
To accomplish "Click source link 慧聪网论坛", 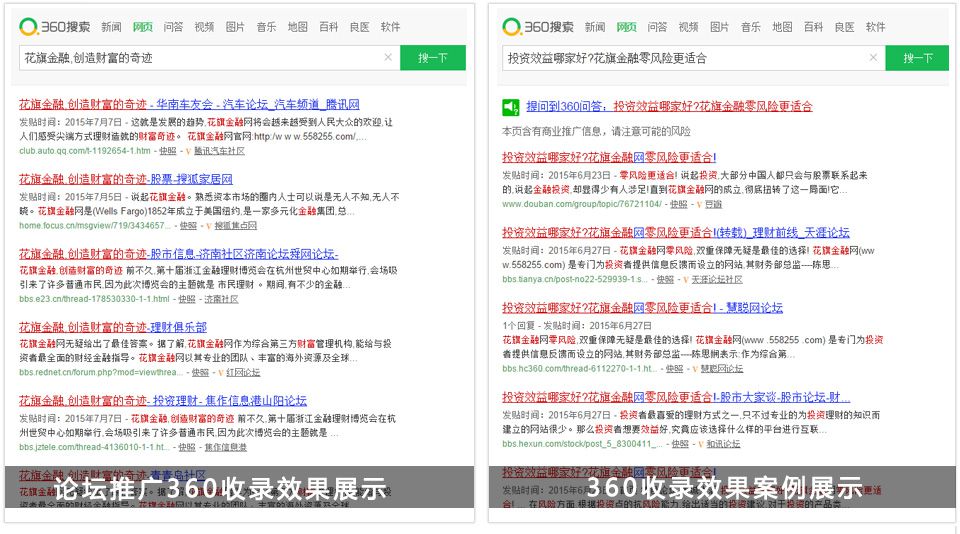I will (x=722, y=369).
